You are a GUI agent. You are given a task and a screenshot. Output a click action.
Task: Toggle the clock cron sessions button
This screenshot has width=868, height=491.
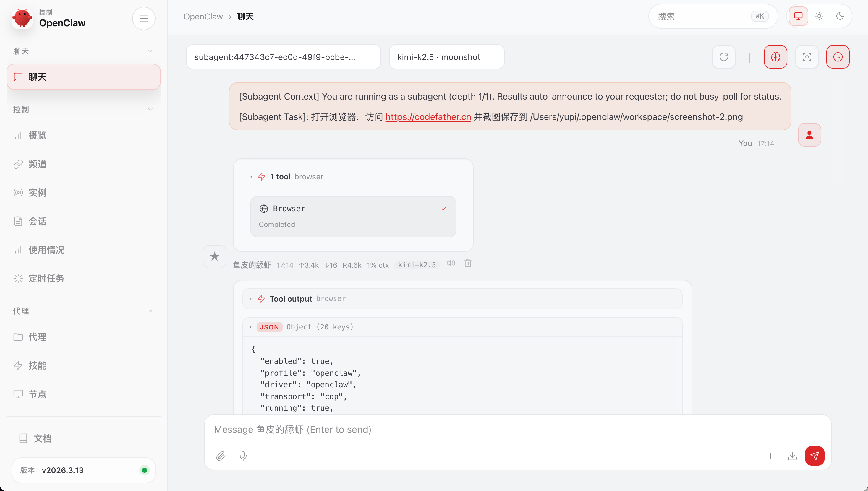pos(838,57)
